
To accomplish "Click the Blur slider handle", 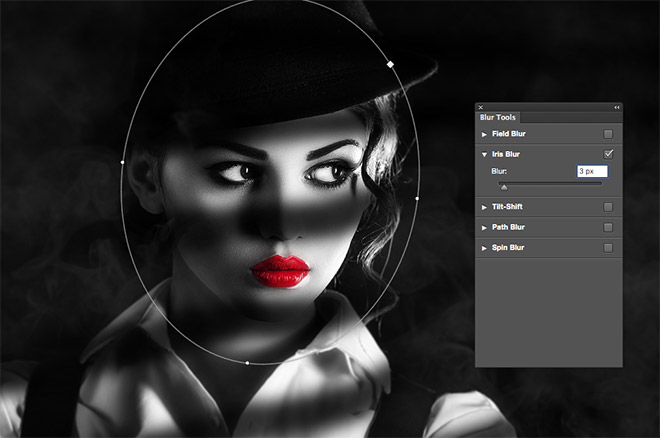I will click(504, 186).
